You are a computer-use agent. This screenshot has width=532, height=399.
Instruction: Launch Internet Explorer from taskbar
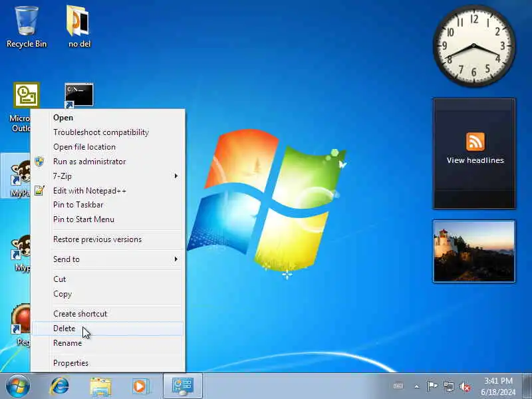point(60,386)
